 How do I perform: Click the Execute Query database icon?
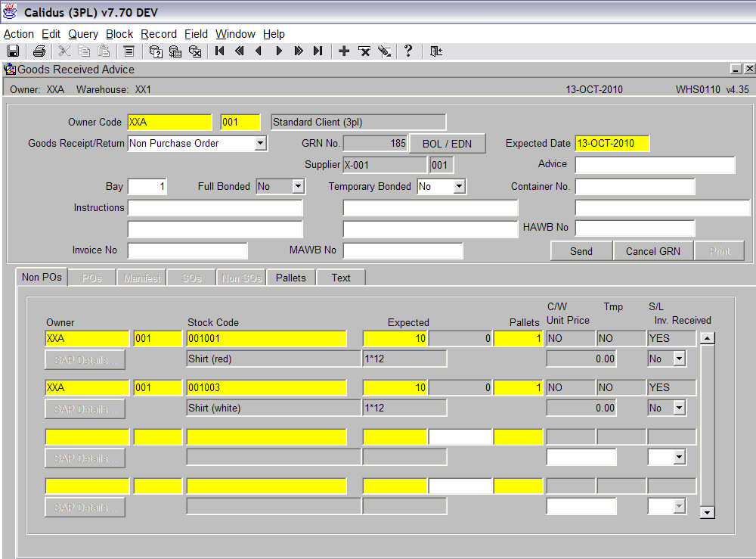pos(175,51)
